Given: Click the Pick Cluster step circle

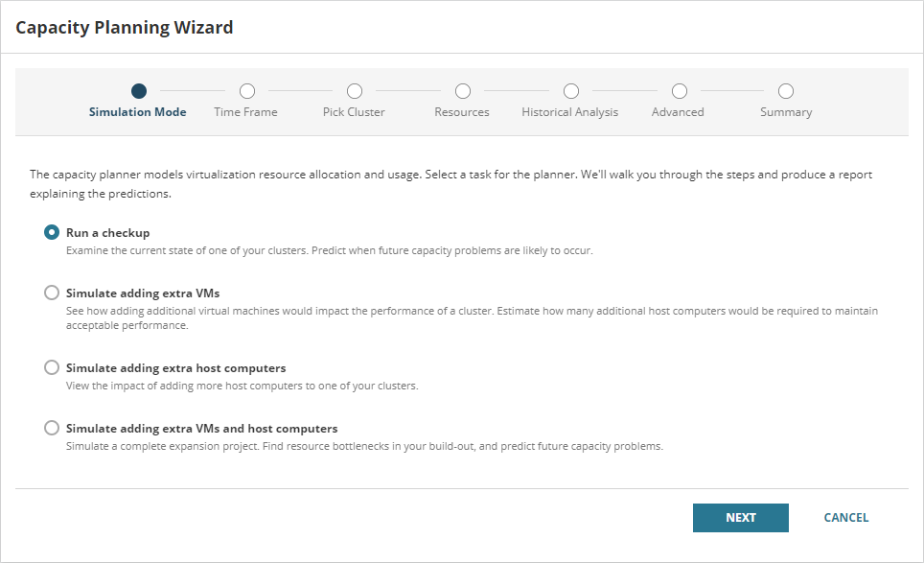Looking at the screenshot, I should coord(354,89).
